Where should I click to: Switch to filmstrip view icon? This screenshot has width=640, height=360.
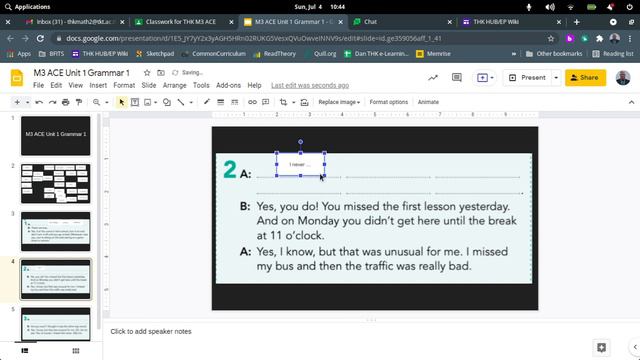click(25, 351)
